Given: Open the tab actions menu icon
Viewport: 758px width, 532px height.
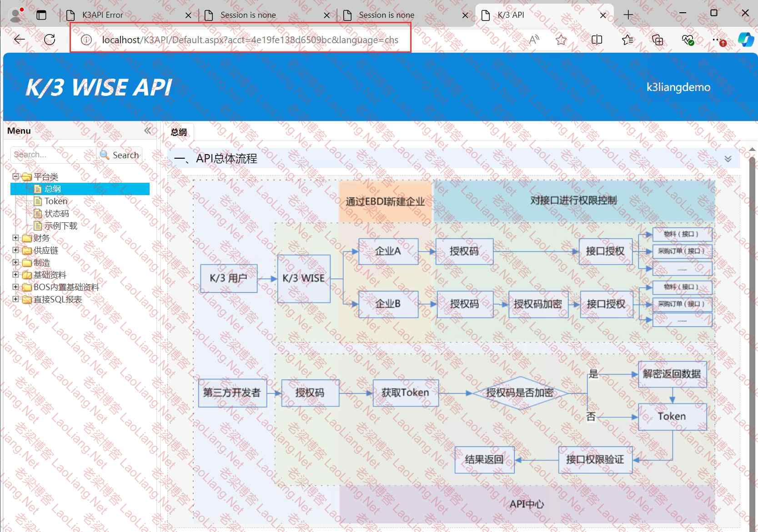Looking at the screenshot, I should 41,15.
